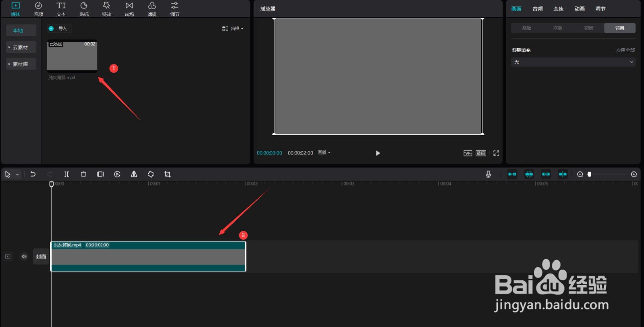Click the reverse playback tool icon
Image resolution: width=644 pixels, height=327 pixels.
point(117,174)
